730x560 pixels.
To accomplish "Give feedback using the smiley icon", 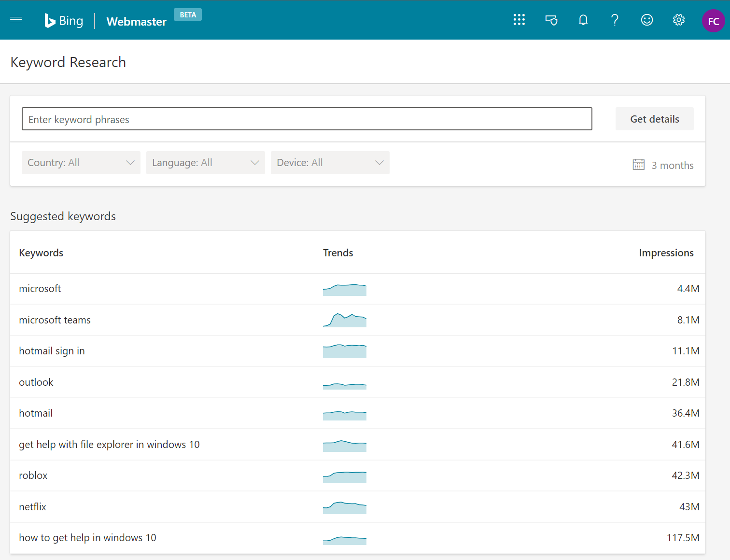I will pos(646,20).
